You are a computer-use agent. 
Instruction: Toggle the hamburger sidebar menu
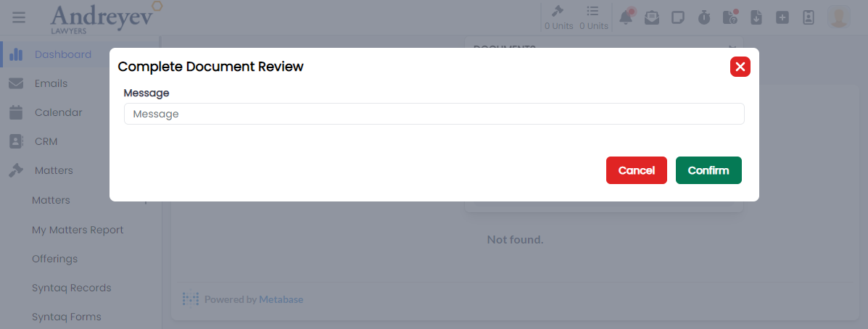click(19, 17)
